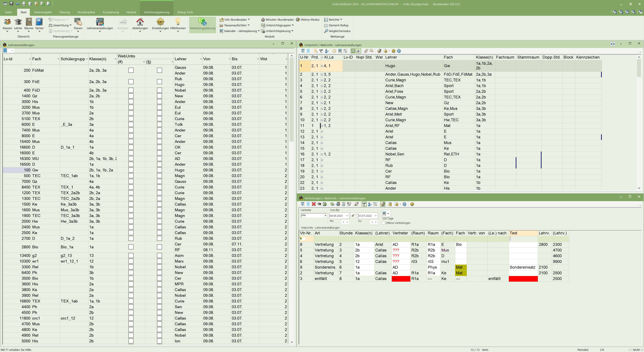Screen dimensions: 644x352
Task: Click the print icon in the quick access bar
Action: click(x=24, y=4)
